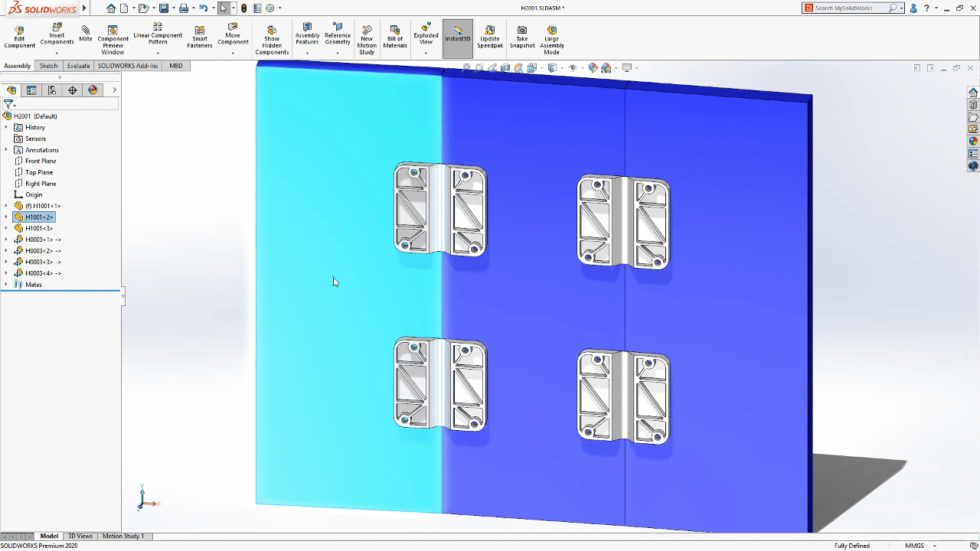This screenshot has height=551, width=980.
Task: Click the Rebuild traffic light icon
Action: coord(243,8)
